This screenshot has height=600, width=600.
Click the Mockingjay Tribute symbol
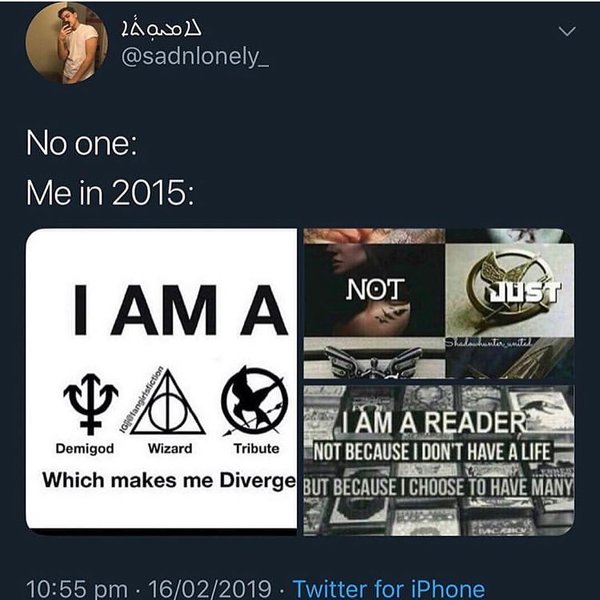pos(255,401)
